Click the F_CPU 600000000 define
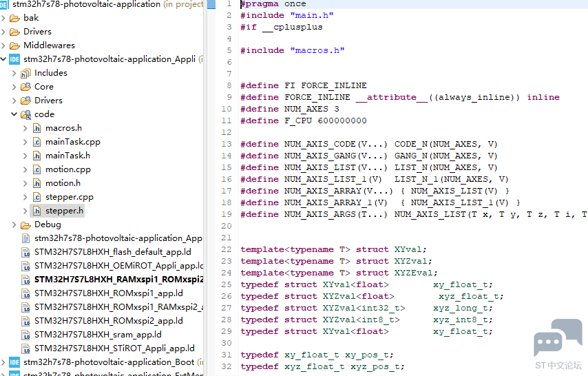The width and height of the screenshot is (588, 376). pyautogui.click(x=304, y=121)
